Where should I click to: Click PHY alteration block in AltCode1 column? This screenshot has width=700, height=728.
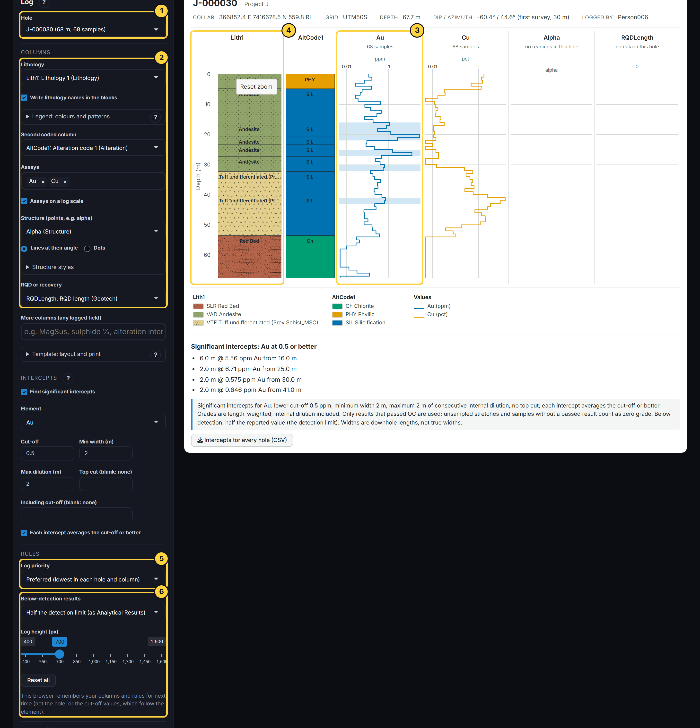coord(310,81)
